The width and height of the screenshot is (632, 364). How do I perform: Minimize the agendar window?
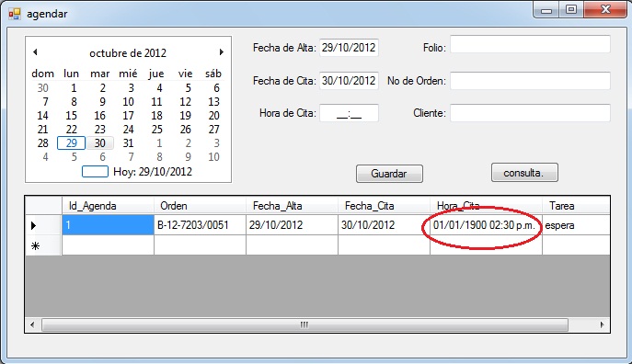pyautogui.click(x=546, y=10)
